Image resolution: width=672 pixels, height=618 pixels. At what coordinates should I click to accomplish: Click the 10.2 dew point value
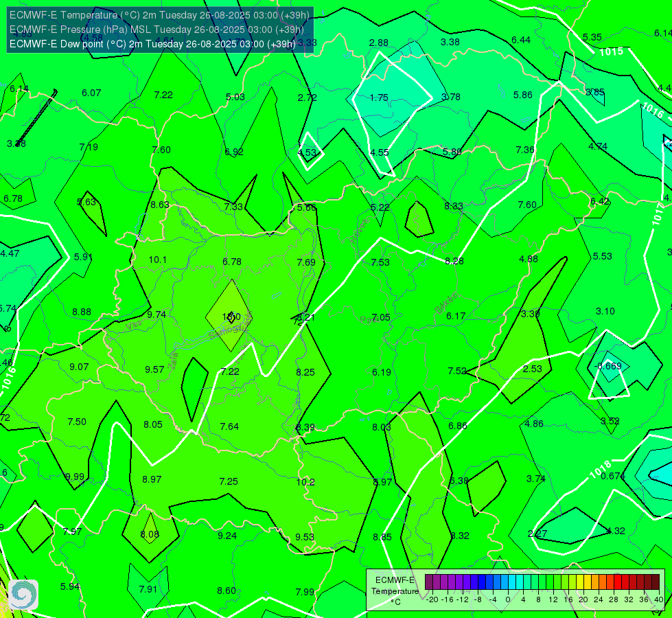[x=305, y=482]
